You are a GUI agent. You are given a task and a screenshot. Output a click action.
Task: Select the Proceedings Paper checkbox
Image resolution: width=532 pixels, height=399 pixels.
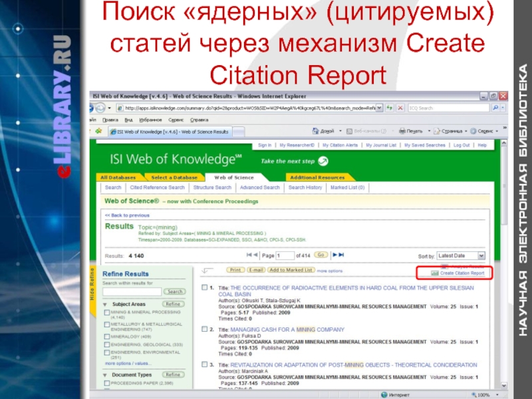tap(107, 383)
